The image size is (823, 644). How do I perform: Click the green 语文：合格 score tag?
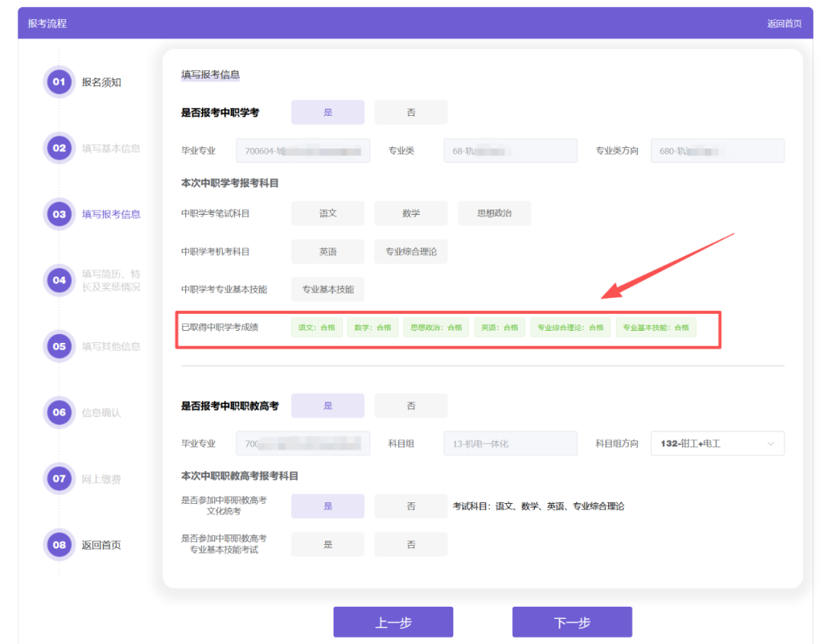[x=316, y=327]
